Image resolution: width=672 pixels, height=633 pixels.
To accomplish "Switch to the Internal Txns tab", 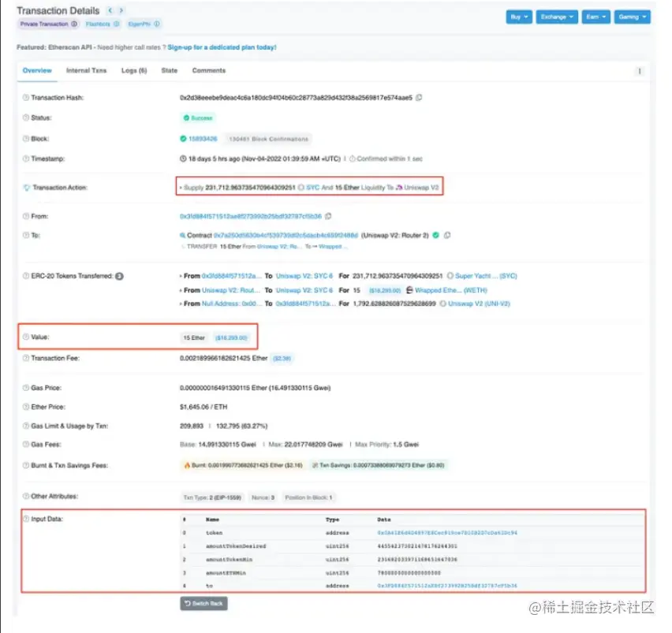I will [x=86, y=71].
